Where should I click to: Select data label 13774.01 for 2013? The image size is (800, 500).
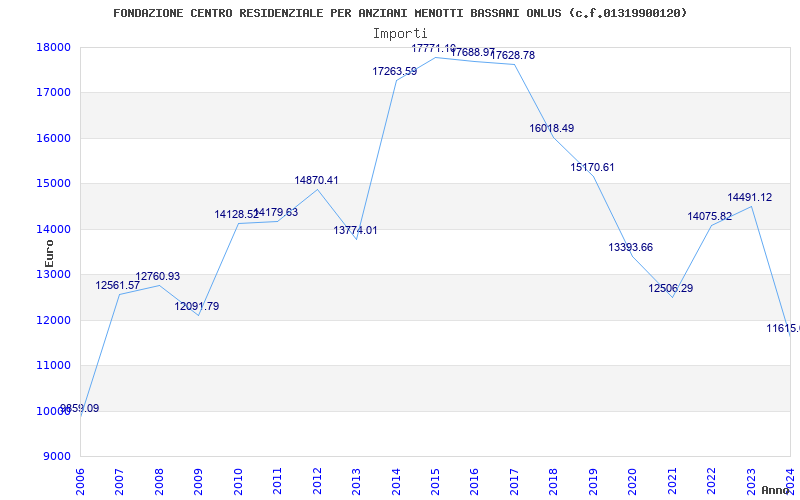pyautogui.click(x=356, y=231)
